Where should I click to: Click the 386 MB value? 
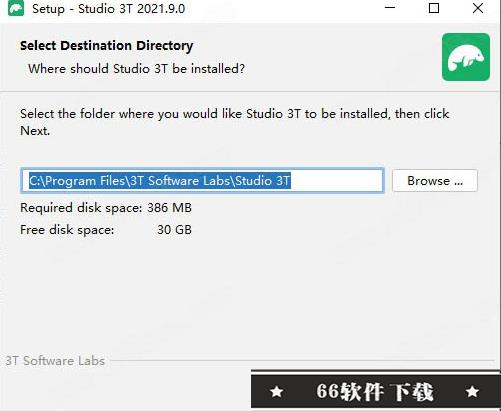click(x=169, y=208)
